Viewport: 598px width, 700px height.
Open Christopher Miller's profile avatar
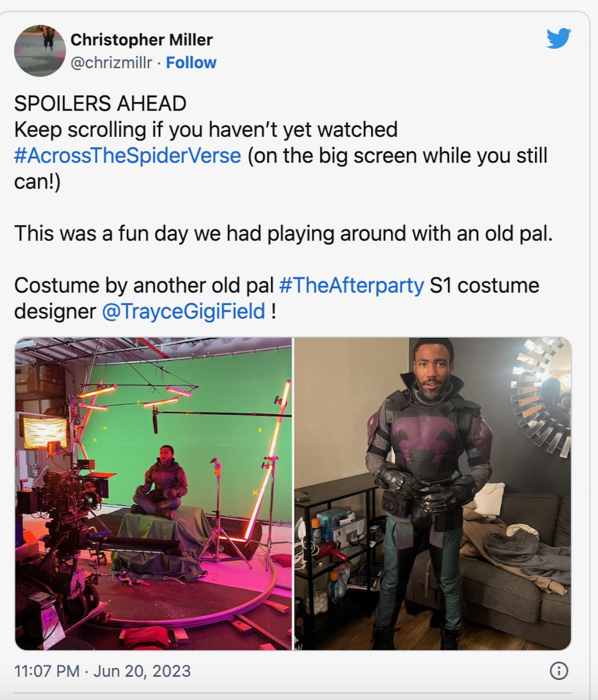click(x=40, y=50)
